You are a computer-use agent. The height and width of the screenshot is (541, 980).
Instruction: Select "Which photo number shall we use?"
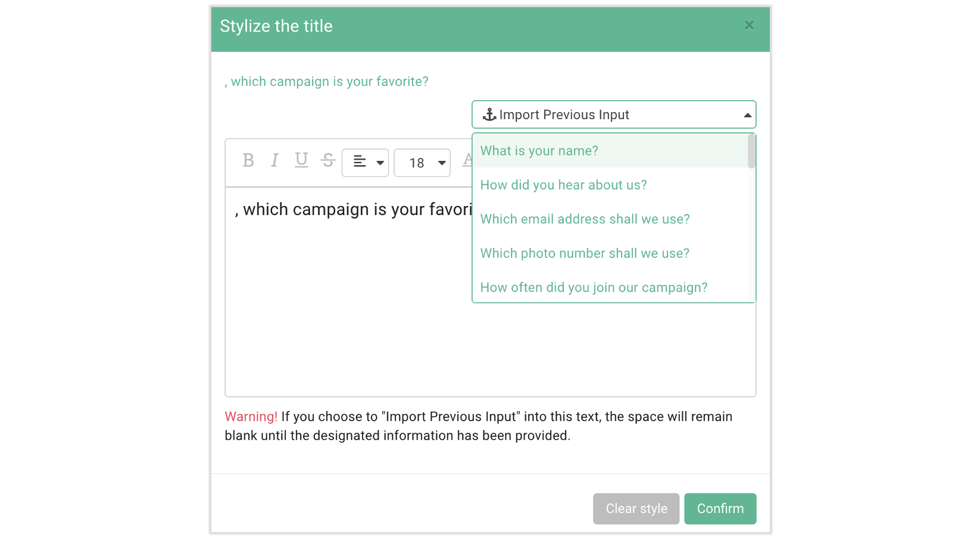(x=610, y=253)
